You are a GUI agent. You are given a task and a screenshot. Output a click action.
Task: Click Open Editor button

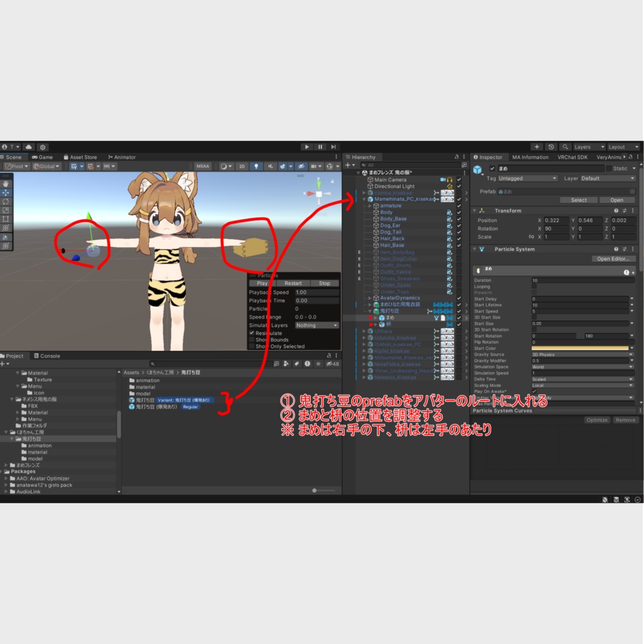(x=613, y=258)
